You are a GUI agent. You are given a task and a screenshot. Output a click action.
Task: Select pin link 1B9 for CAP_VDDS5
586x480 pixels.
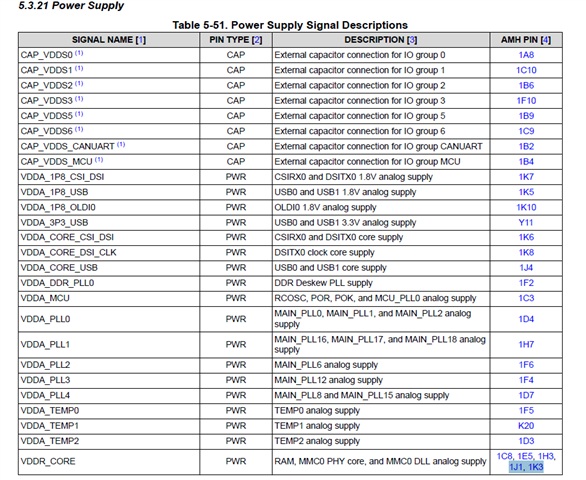526,116
